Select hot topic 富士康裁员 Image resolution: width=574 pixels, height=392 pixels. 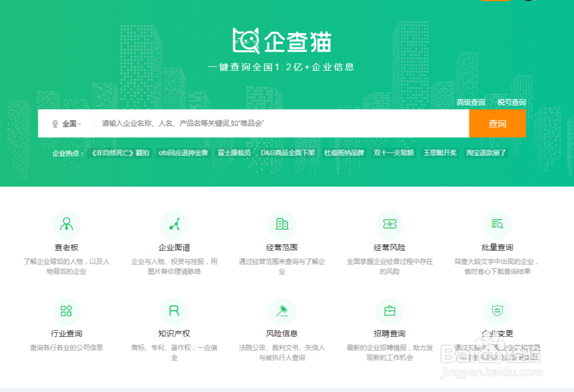click(234, 153)
